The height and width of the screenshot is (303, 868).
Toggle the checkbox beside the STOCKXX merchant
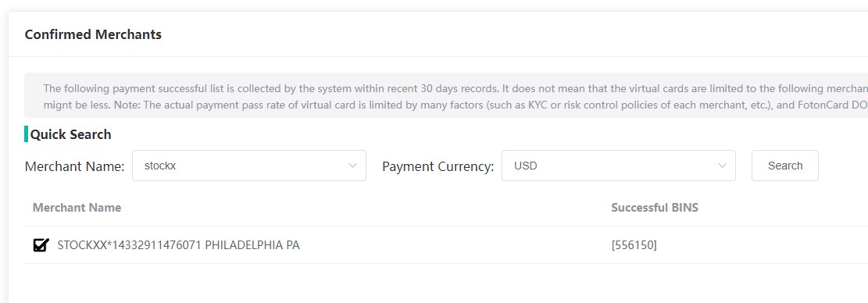[x=41, y=244]
